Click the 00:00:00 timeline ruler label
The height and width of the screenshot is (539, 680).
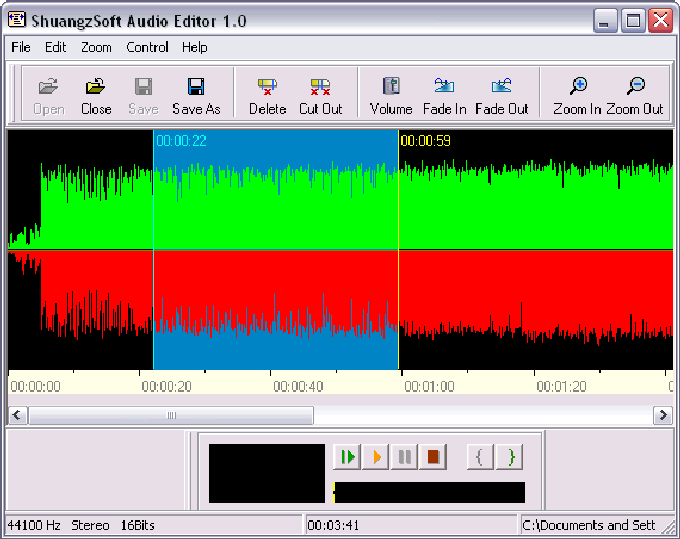(x=36, y=386)
